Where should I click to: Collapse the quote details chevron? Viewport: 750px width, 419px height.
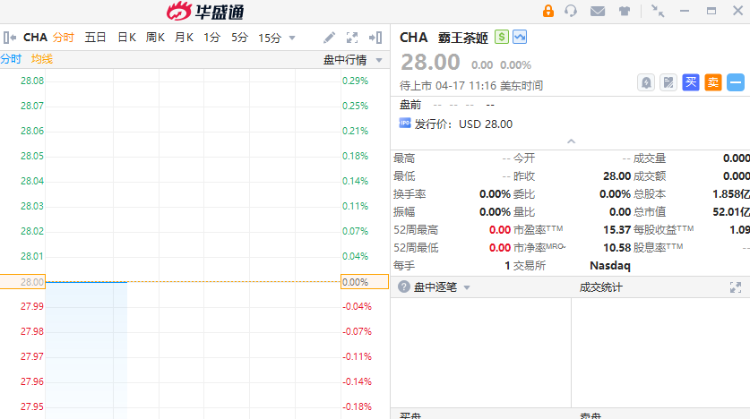[571, 141]
